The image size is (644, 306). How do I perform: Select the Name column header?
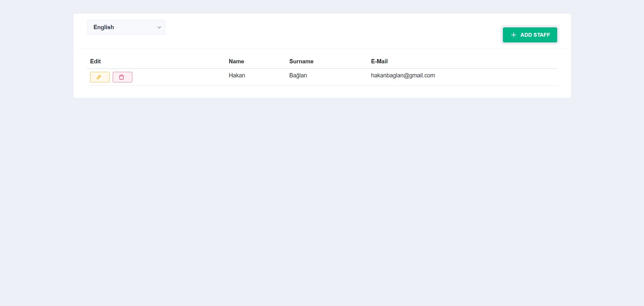point(236,61)
